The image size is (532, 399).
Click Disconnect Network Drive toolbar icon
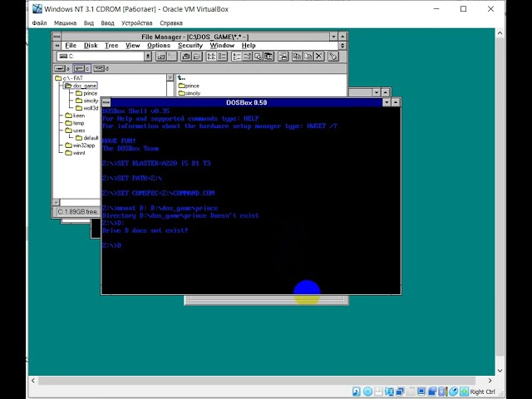(x=172, y=57)
